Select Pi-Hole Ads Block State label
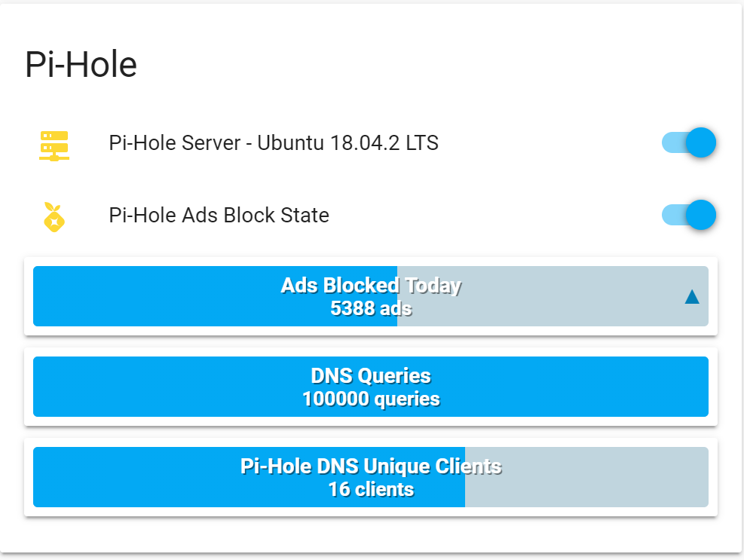744x560 pixels. pos(219,215)
